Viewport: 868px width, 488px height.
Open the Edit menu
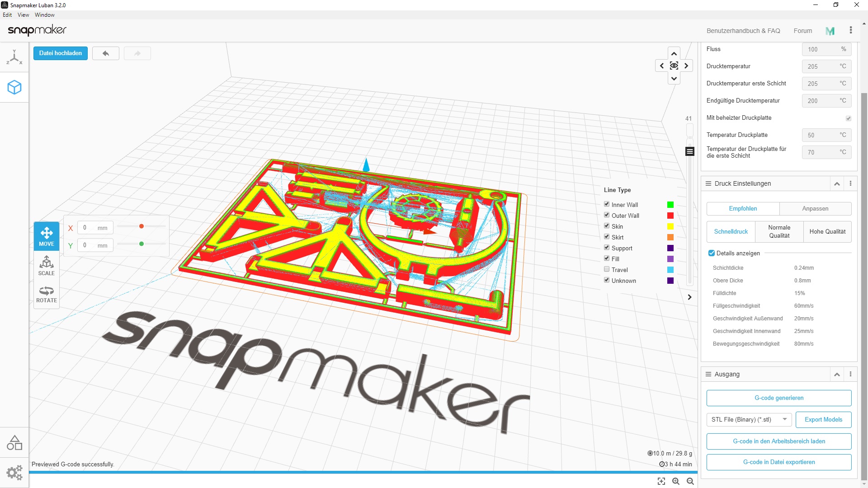7,15
